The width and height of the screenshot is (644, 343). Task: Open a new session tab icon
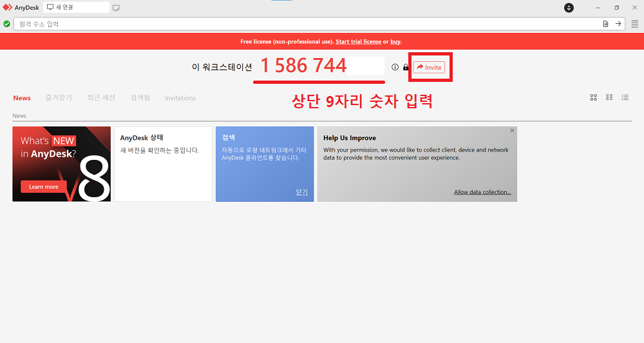point(116,8)
